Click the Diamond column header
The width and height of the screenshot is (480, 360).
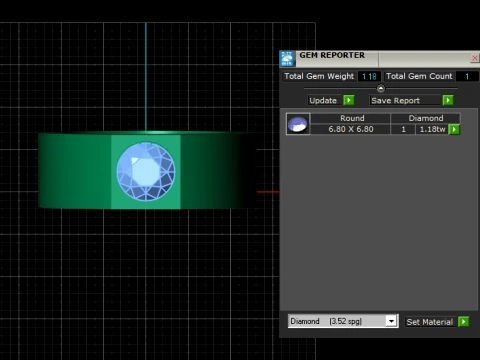(425, 118)
